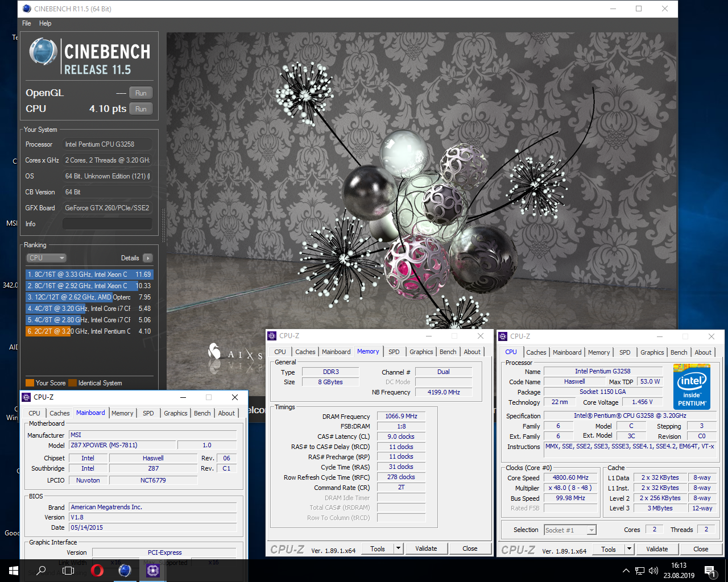This screenshot has height=582, width=728.
Task: Open the notification center icon
Action: [710, 571]
